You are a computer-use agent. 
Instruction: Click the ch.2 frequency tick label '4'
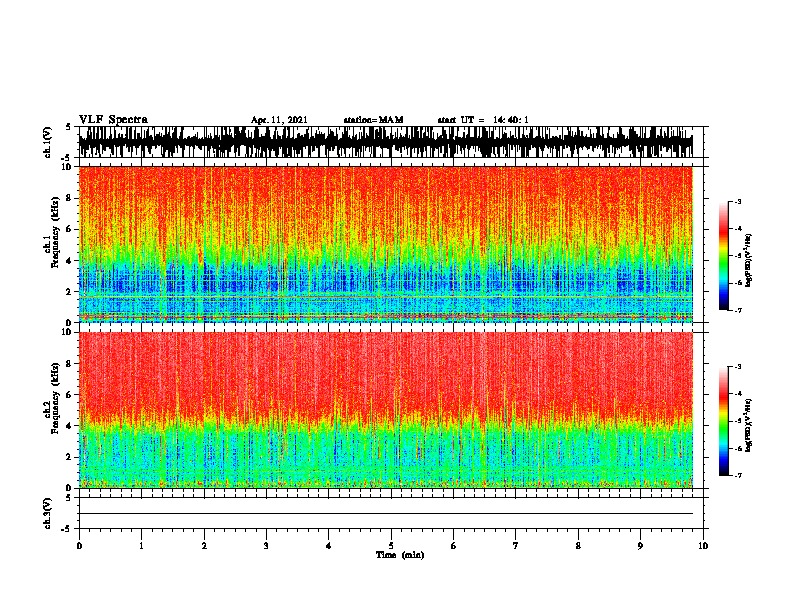69,426
